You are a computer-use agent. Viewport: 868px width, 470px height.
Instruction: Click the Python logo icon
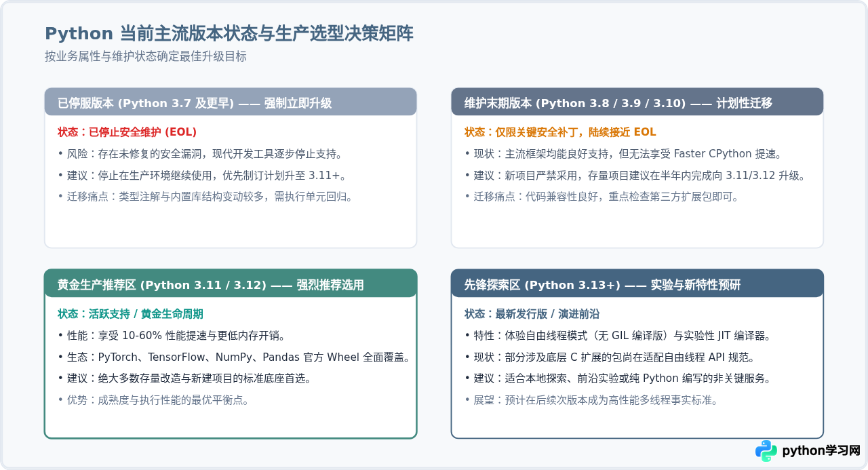click(766, 451)
